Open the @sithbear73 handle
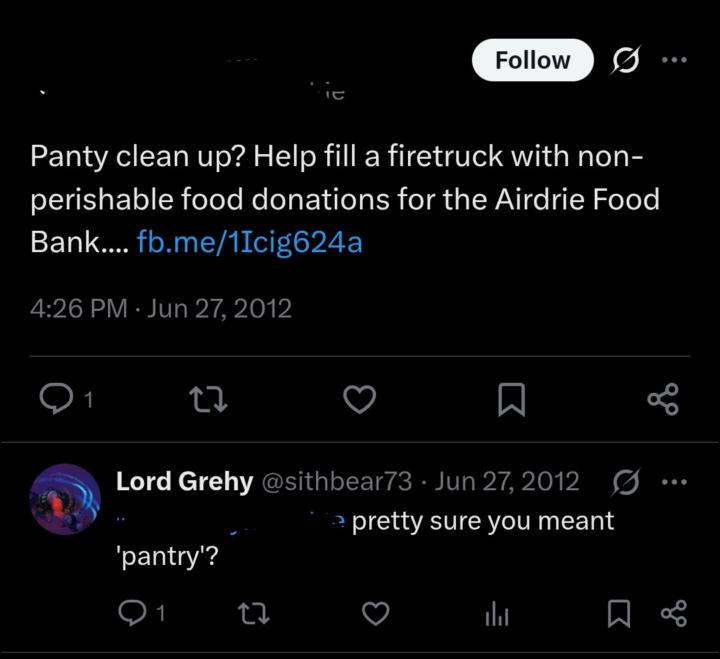This screenshot has height=659, width=720. click(336, 481)
